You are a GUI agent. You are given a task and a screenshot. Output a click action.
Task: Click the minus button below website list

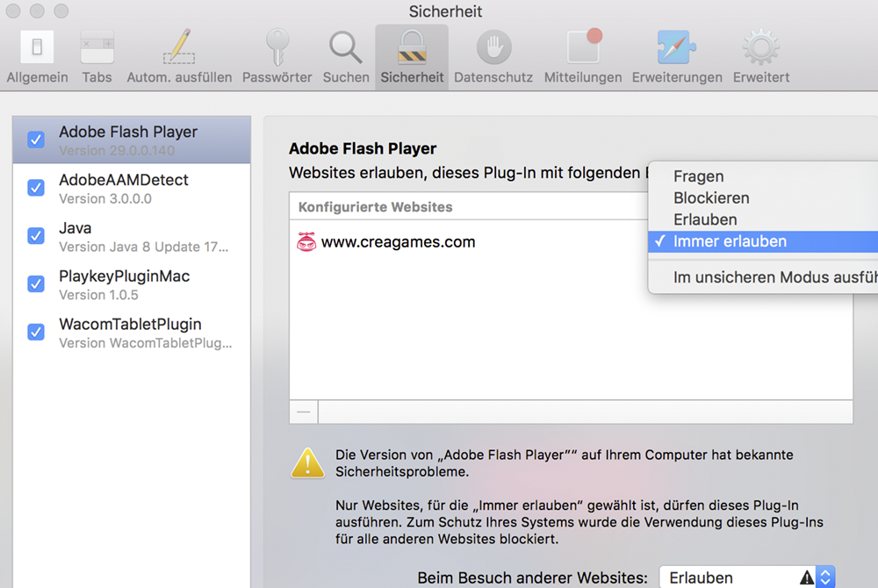coord(303,412)
